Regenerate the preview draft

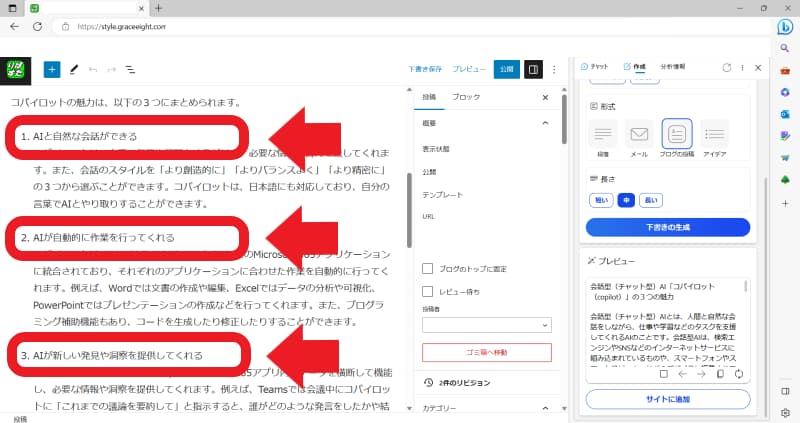click(x=739, y=374)
